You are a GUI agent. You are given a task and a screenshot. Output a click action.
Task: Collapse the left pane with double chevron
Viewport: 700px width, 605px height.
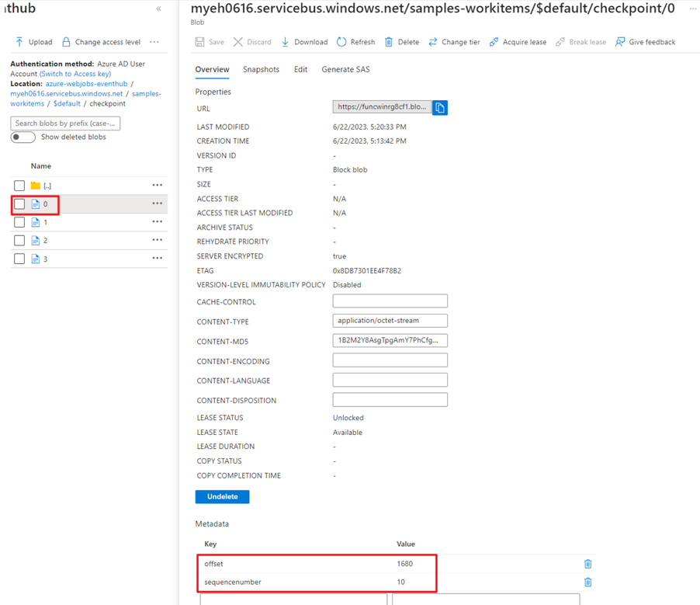tap(158, 9)
